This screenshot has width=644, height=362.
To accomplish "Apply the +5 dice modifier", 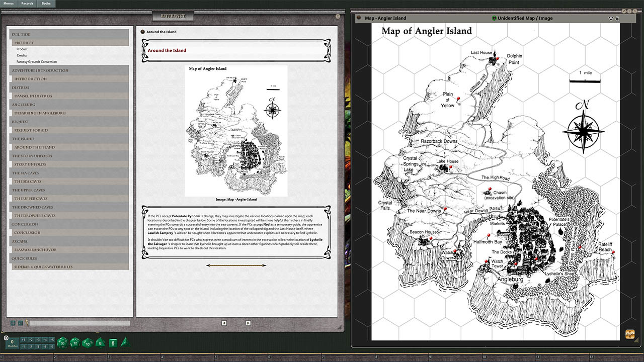I will pos(51,339).
